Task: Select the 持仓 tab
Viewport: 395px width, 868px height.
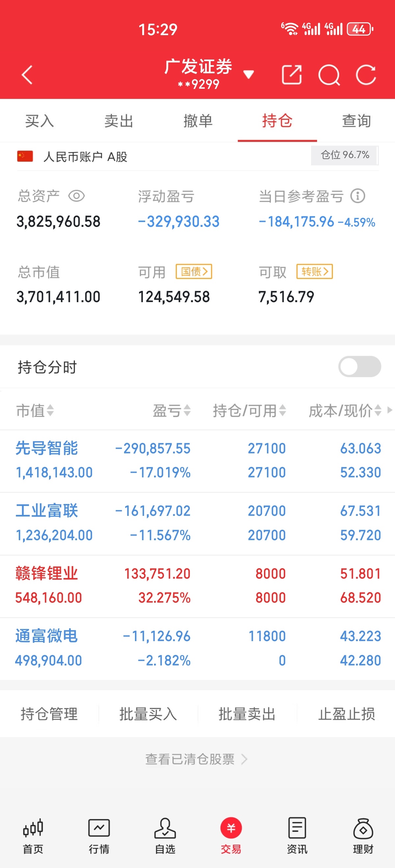Action: click(x=277, y=121)
